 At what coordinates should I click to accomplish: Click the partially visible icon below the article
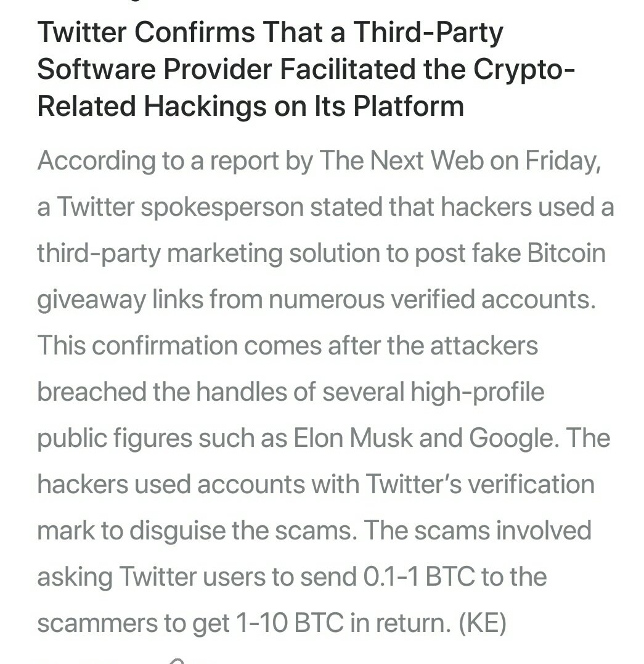click(176, 661)
